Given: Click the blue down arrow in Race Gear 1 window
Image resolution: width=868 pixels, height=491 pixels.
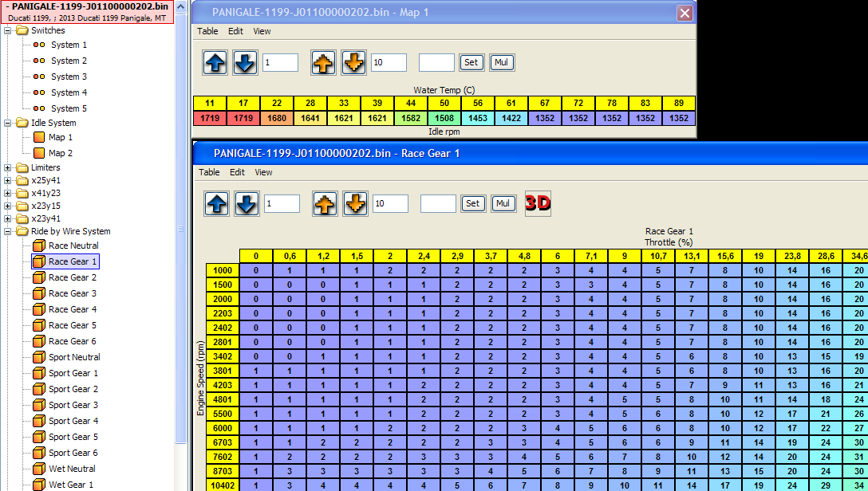Looking at the screenshot, I should tap(247, 203).
